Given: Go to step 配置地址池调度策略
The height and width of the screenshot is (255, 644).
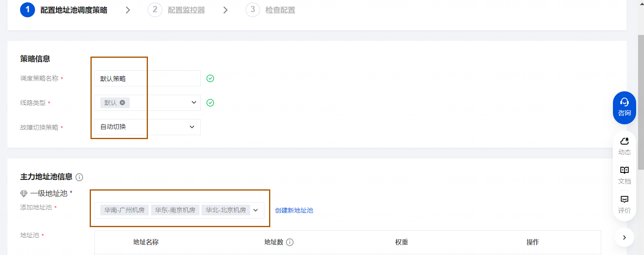Looking at the screenshot, I should click(74, 10).
